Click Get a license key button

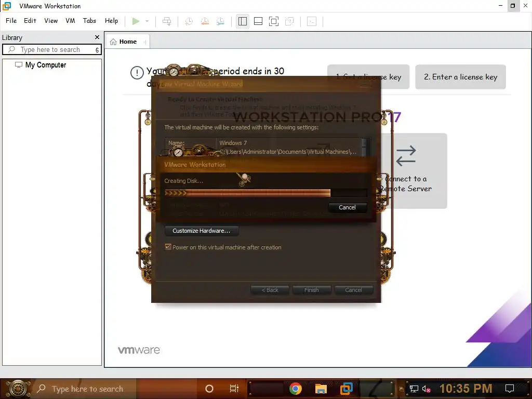[368, 77]
